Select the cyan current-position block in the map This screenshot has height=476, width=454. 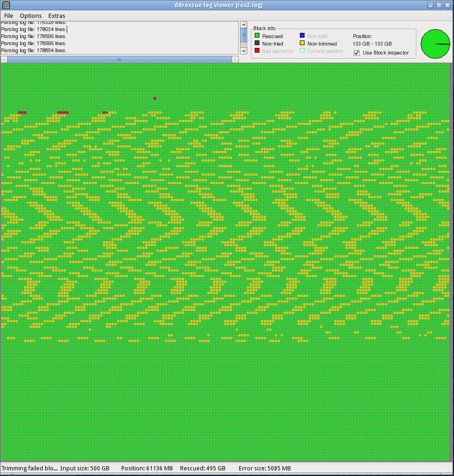tap(107, 112)
